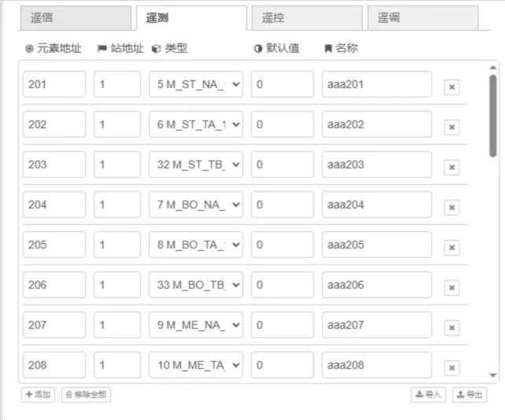Screen dimensions: 505x420
Task: Remove the aaa207 row with x icon
Action: point(452,327)
